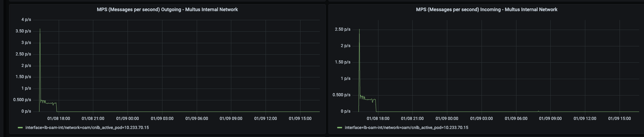This screenshot has width=644, height=137.
Task: Click the 2.50 p/s axis label in Incoming panel
Action: click(x=343, y=29)
